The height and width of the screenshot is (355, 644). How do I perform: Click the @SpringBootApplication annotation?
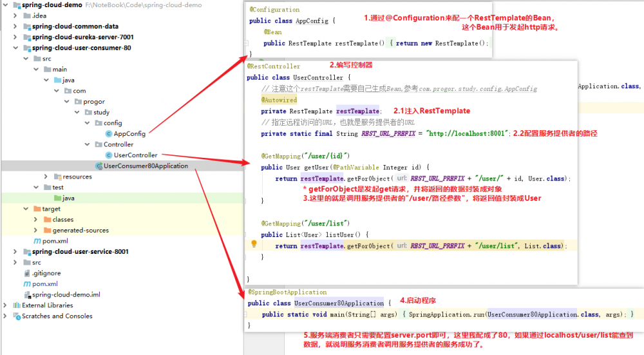pos(287,292)
